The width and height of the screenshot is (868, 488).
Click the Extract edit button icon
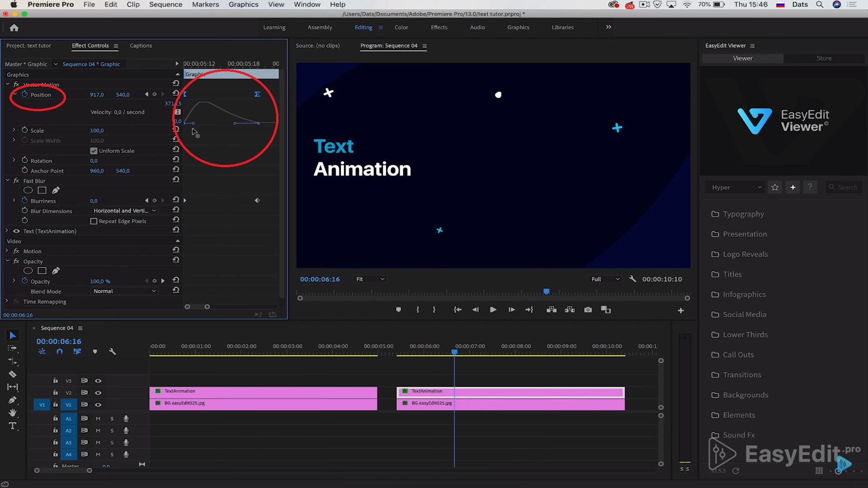pyautogui.click(x=569, y=310)
